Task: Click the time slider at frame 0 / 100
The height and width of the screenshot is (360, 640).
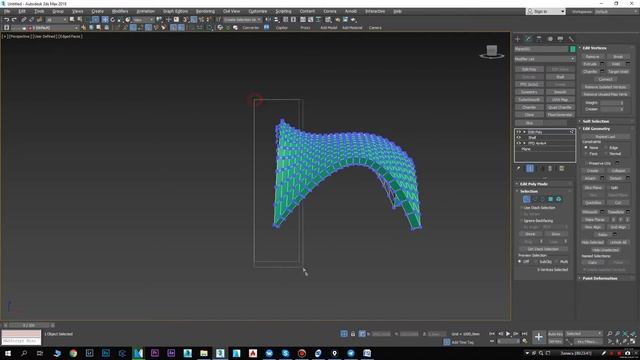Action: click(x=29, y=325)
